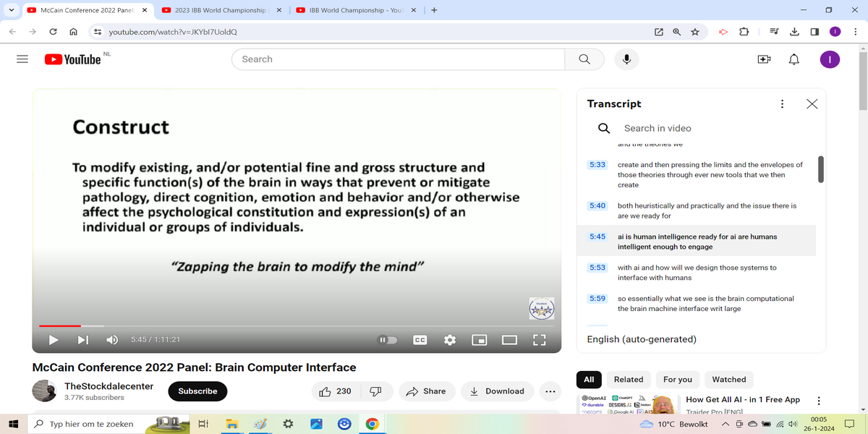Viewport: 868px width, 434px height.
Task: Open the YouTube guide hamburger menu
Action: click(x=22, y=59)
